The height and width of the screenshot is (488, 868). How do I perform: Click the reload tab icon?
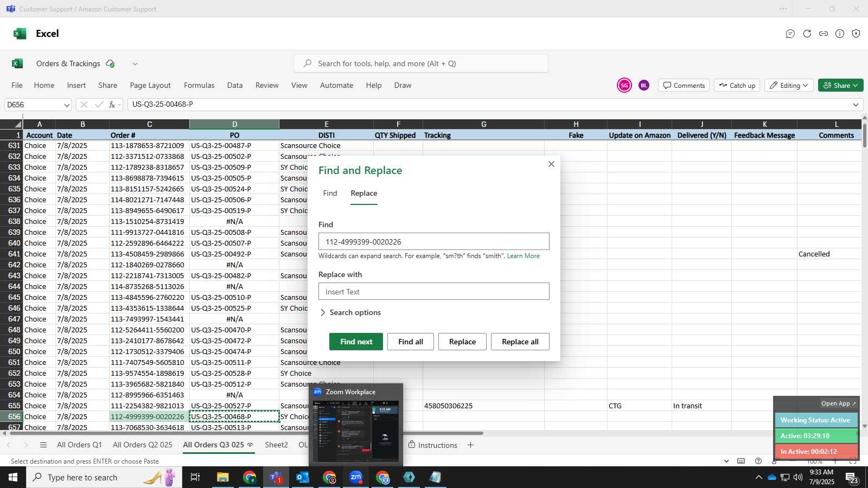pyautogui.click(x=807, y=34)
